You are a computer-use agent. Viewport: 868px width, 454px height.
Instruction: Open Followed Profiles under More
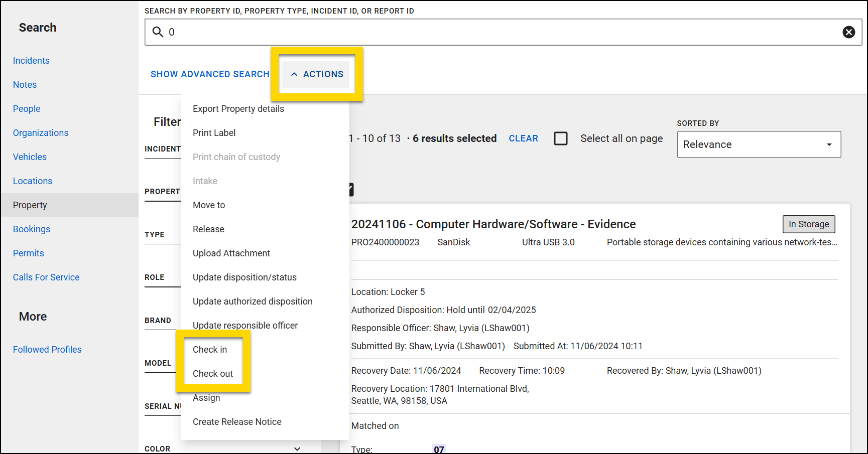click(x=47, y=349)
